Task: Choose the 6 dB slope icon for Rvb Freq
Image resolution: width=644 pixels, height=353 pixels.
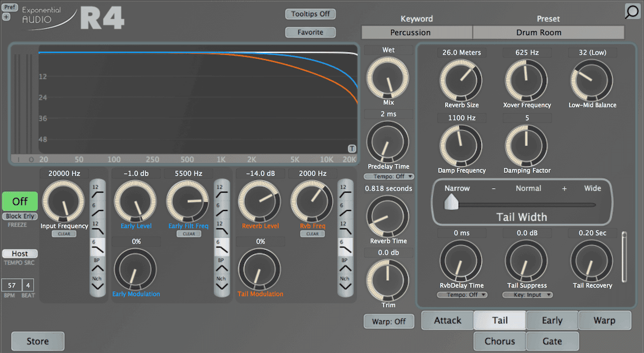Action: tap(344, 247)
